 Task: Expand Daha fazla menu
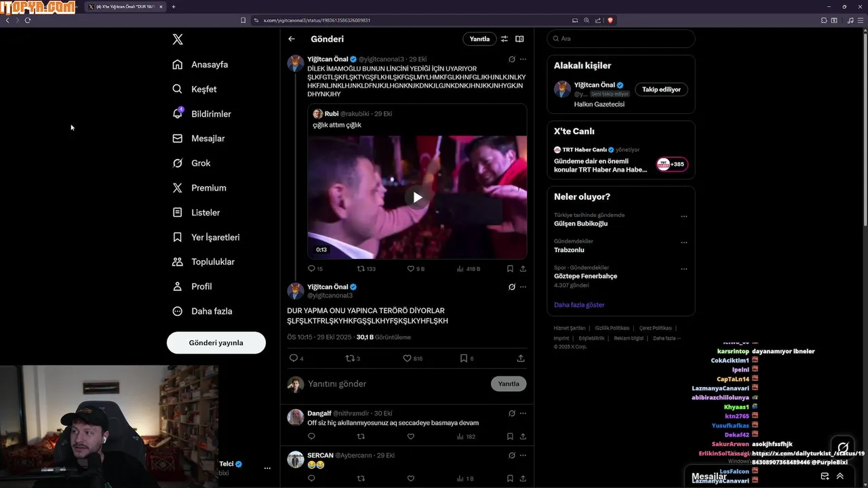pyautogui.click(x=202, y=311)
